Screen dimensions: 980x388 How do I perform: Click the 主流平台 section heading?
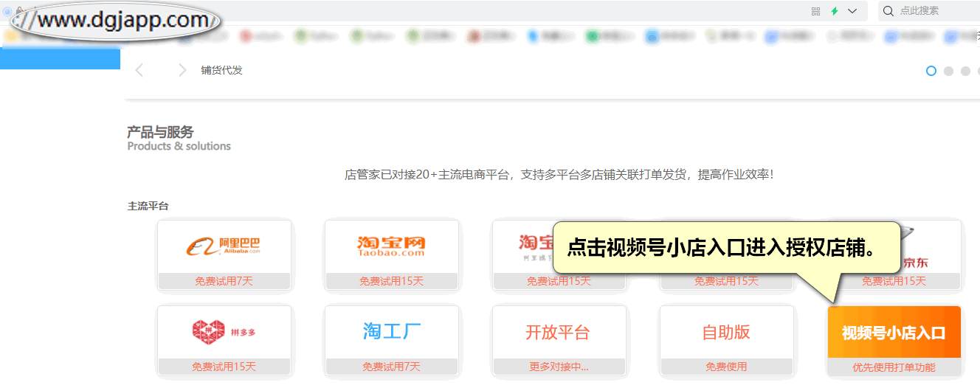pos(148,206)
